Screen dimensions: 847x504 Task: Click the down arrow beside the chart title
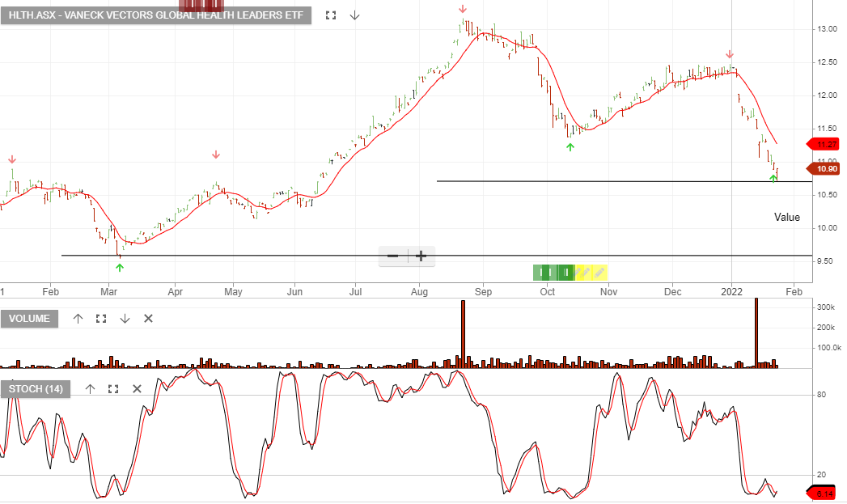click(x=354, y=15)
